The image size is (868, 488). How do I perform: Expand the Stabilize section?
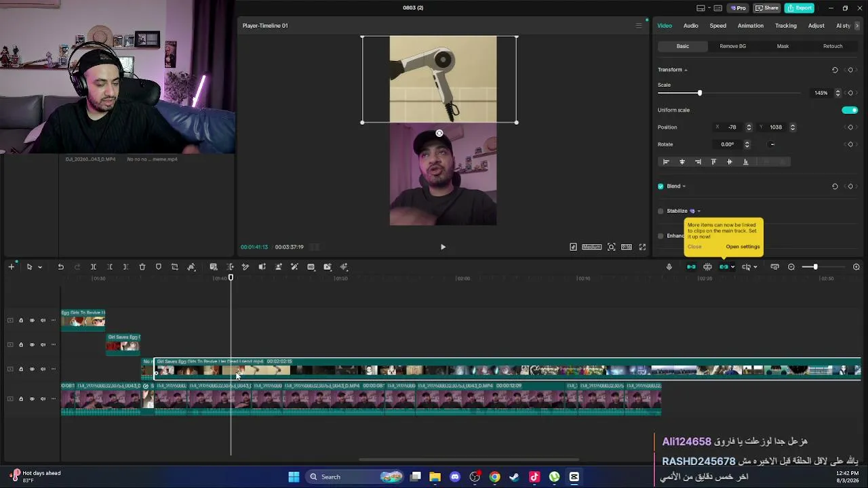[x=698, y=211]
